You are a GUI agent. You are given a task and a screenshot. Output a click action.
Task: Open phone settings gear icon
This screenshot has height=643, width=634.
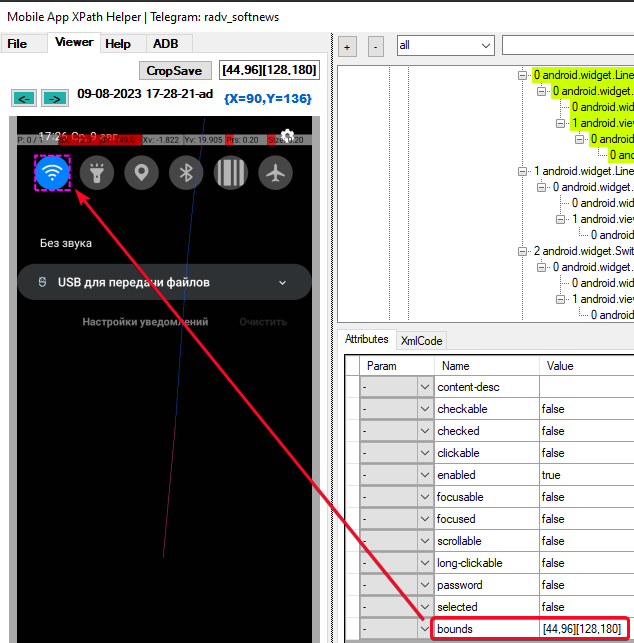pyautogui.click(x=287, y=135)
